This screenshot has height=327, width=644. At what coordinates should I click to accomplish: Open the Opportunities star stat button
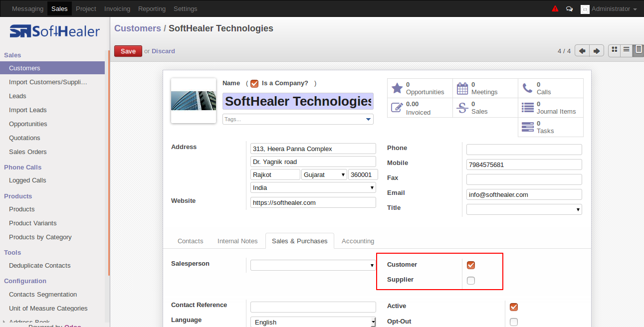pos(420,88)
